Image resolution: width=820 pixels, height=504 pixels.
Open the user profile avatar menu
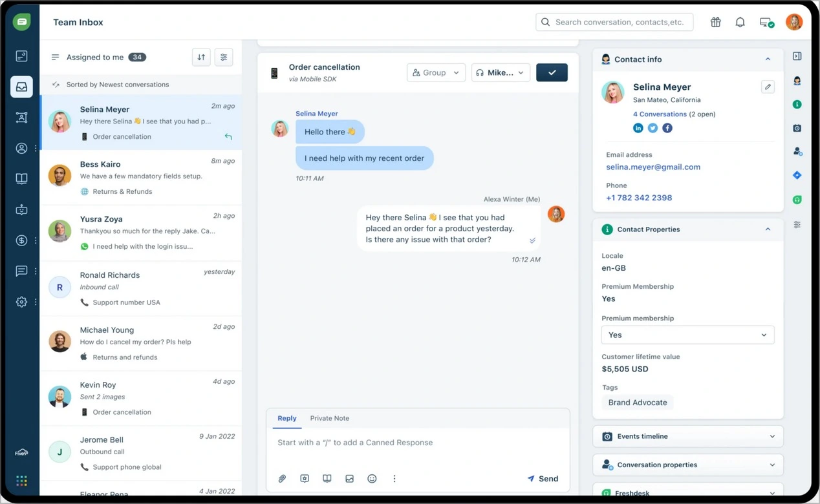(794, 22)
